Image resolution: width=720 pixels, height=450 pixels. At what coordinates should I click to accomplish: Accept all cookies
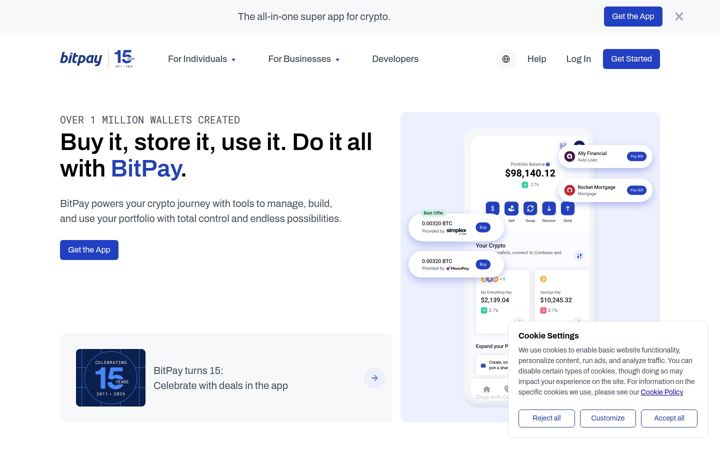tap(669, 418)
